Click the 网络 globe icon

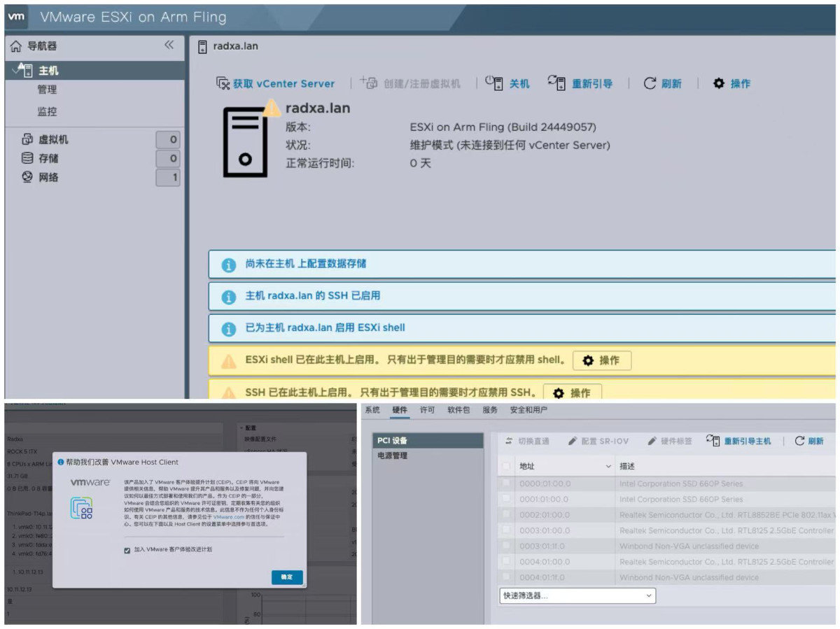27,177
